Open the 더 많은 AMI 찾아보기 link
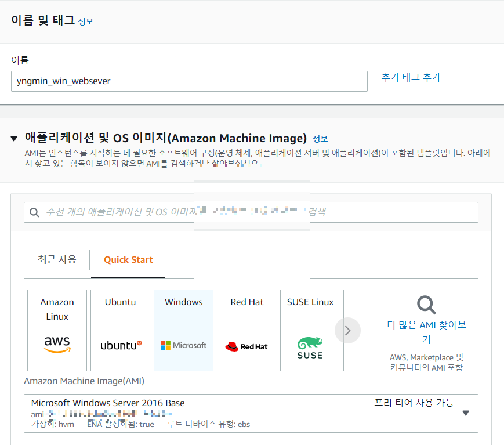Image resolution: width=504 pixels, height=445 pixels. 426,332
